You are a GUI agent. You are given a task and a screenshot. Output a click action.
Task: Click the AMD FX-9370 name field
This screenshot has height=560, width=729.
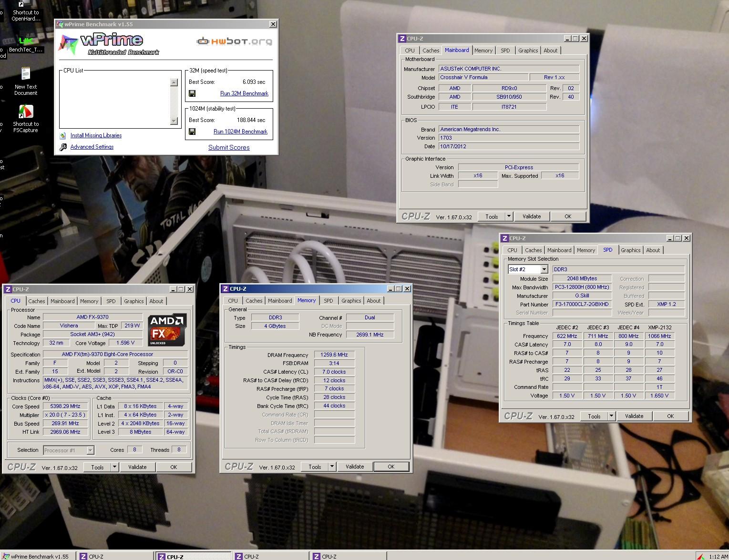pos(92,317)
